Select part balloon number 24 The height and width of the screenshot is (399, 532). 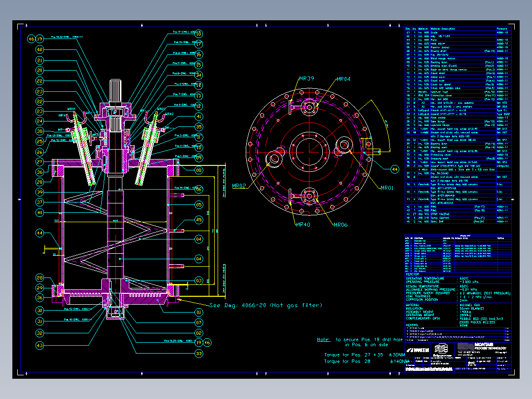(x=39, y=121)
